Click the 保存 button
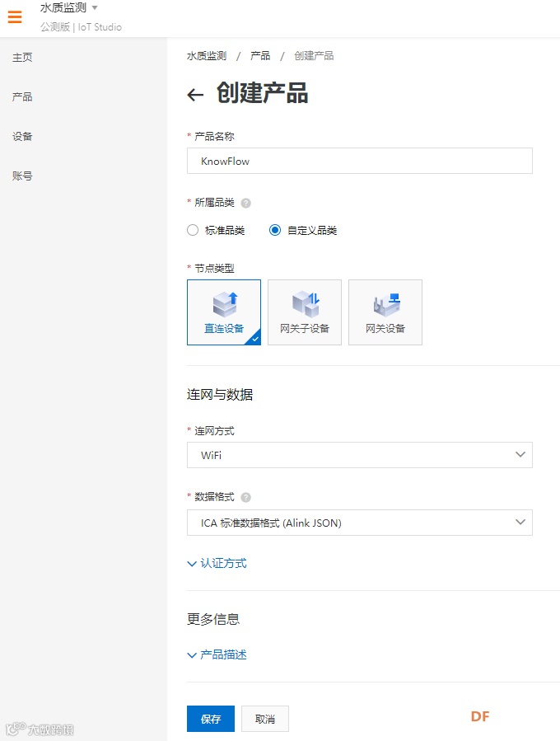The width and height of the screenshot is (560, 741). 211,719
